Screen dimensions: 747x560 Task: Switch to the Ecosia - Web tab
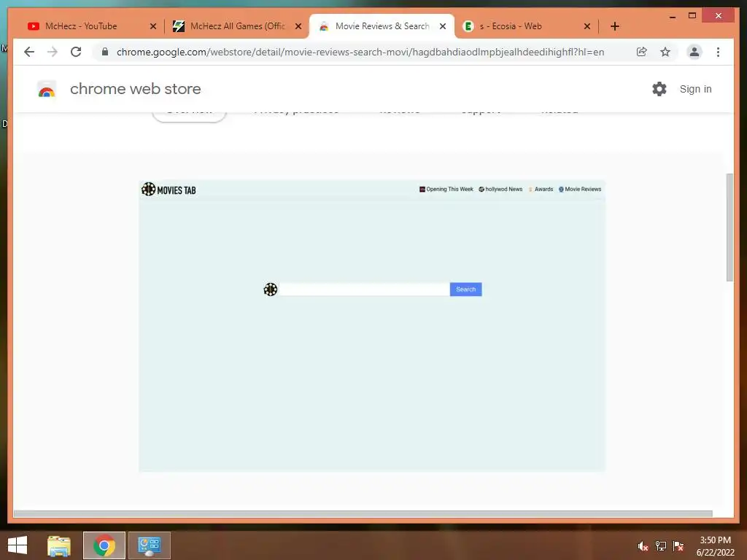click(x=527, y=26)
